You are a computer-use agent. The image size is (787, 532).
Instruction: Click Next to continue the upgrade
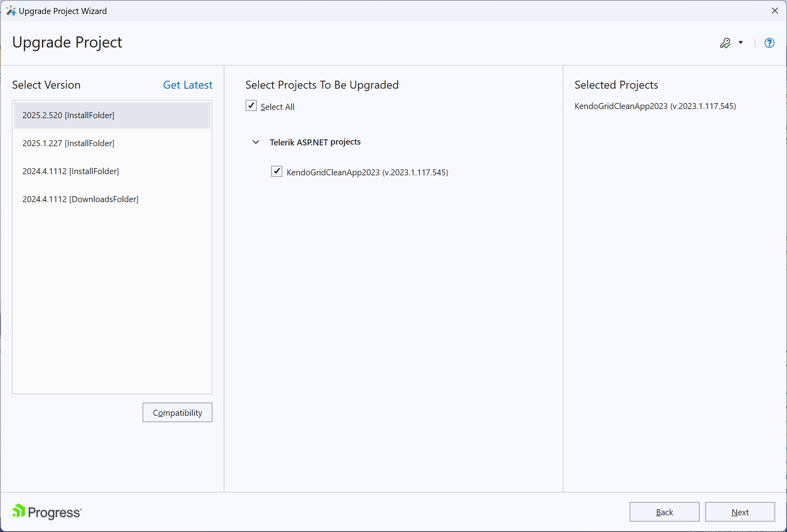739,512
